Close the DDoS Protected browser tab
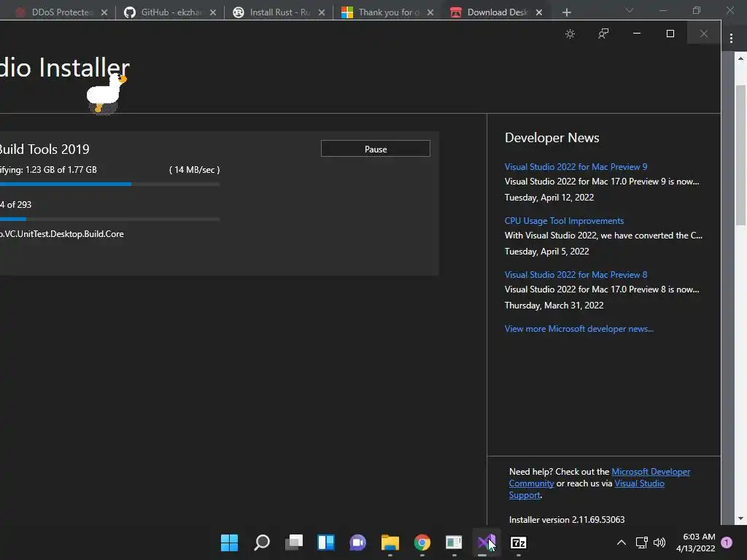The height and width of the screenshot is (560, 747). pyautogui.click(x=104, y=12)
